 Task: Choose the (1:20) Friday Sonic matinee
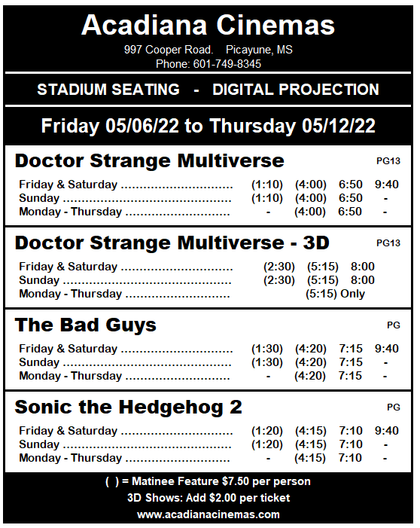(267, 431)
